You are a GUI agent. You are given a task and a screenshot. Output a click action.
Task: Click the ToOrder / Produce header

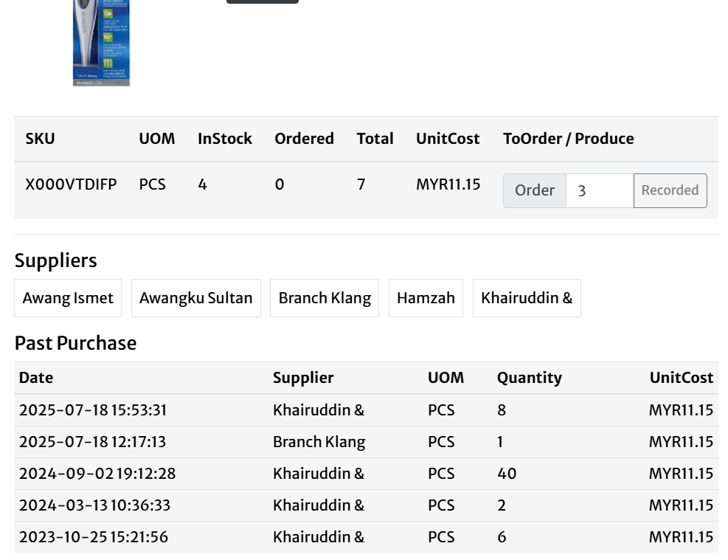coord(568,139)
